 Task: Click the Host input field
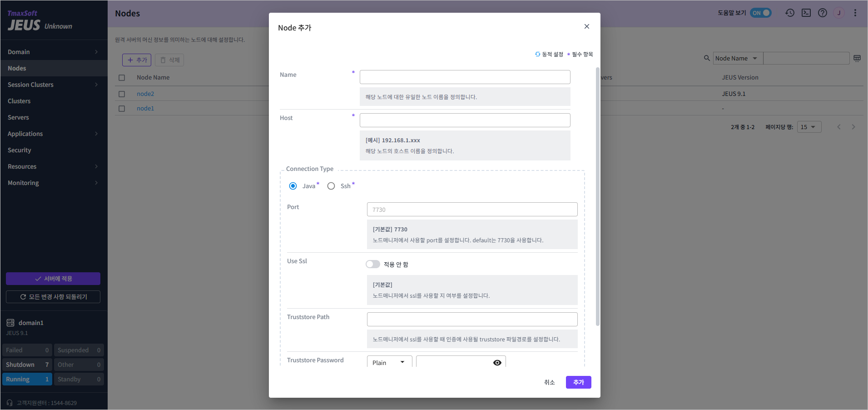tap(465, 120)
